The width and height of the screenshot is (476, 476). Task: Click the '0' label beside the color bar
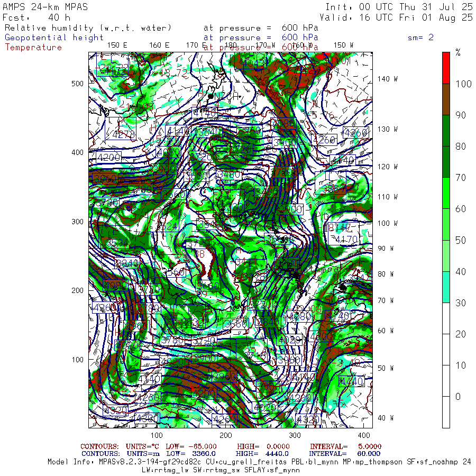[x=458, y=397]
